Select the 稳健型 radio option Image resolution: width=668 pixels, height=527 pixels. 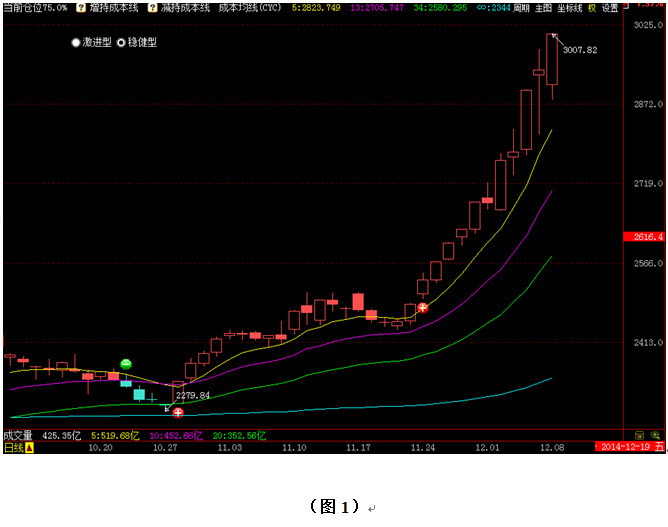137,43
